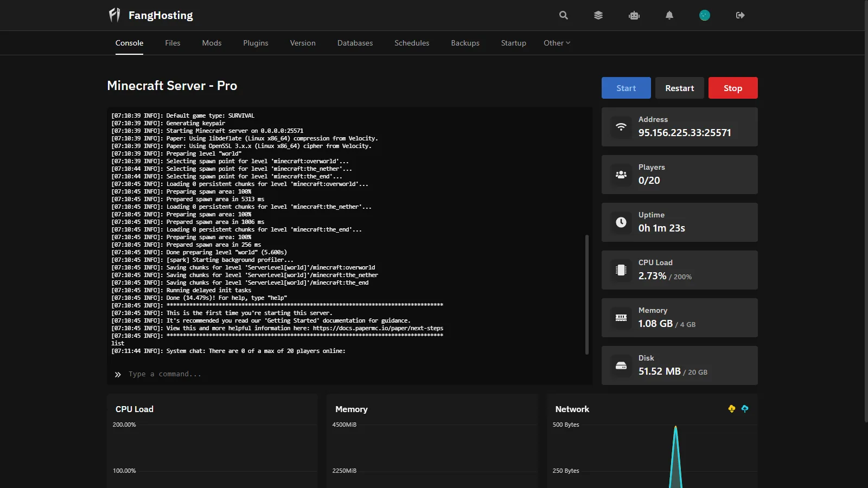868x488 pixels.
Task: Click the FangHosting logo icon
Action: coord(114,15)
